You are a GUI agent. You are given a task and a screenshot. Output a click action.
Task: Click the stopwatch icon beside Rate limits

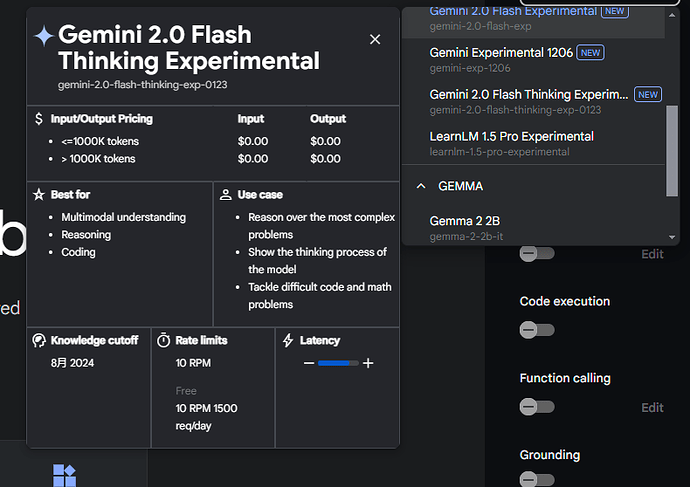click(164, 340)
